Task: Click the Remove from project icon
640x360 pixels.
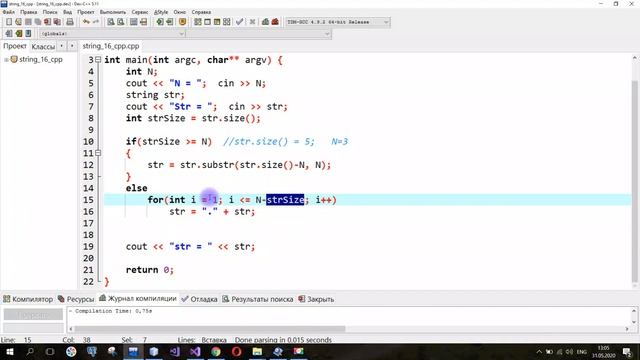Action: (x=169, y=22)
